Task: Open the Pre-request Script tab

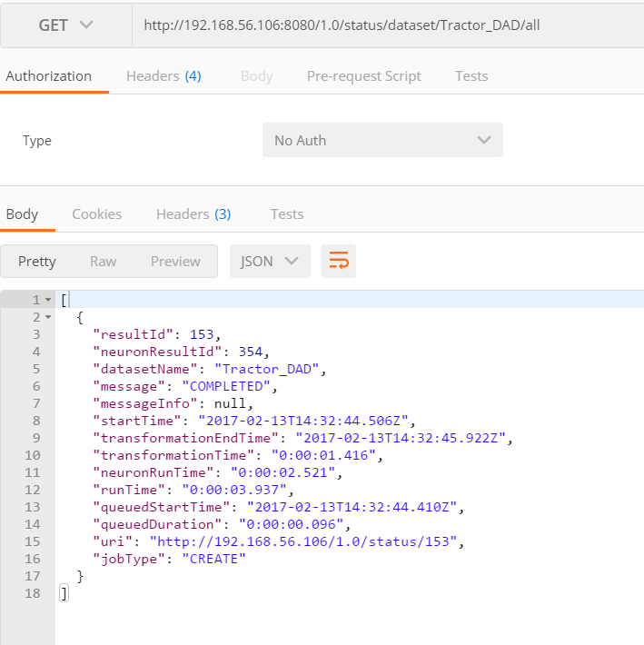Action: click(364, 76)
